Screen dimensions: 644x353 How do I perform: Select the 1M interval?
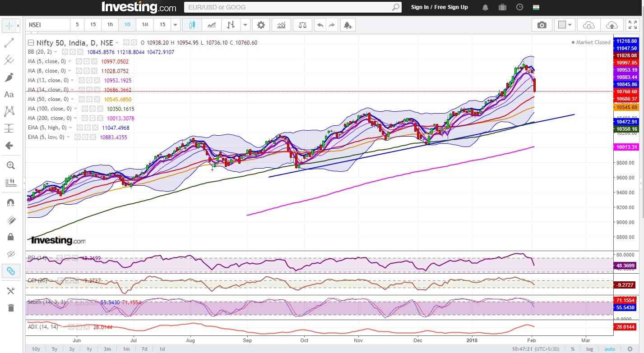pyautogui.click(x=145, y=25)
